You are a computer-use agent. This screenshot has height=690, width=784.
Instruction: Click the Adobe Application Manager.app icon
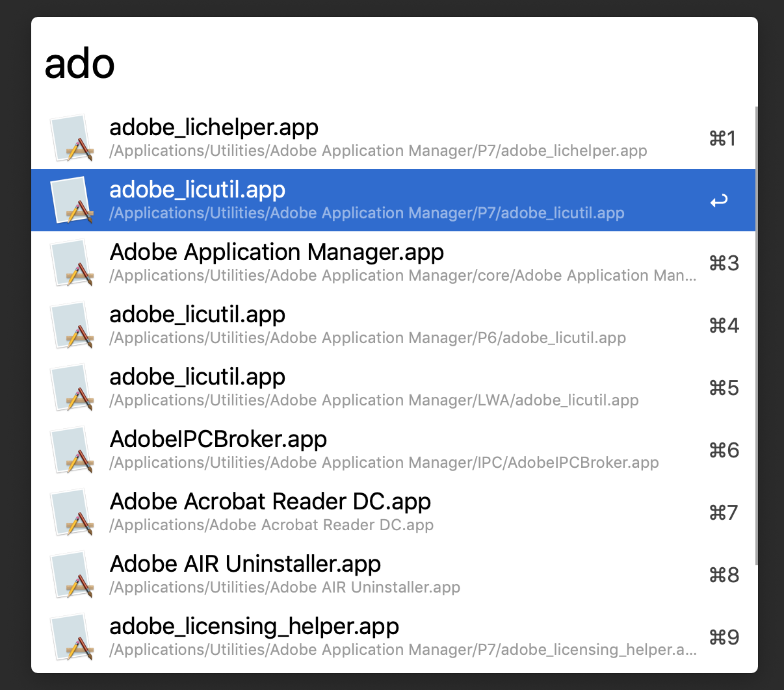pos(72,263)
